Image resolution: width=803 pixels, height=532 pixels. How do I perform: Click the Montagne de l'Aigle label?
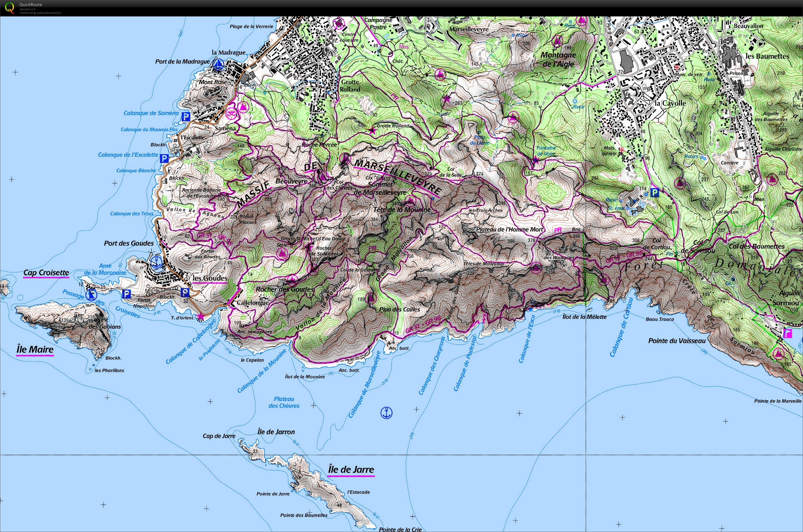point(558,59)
